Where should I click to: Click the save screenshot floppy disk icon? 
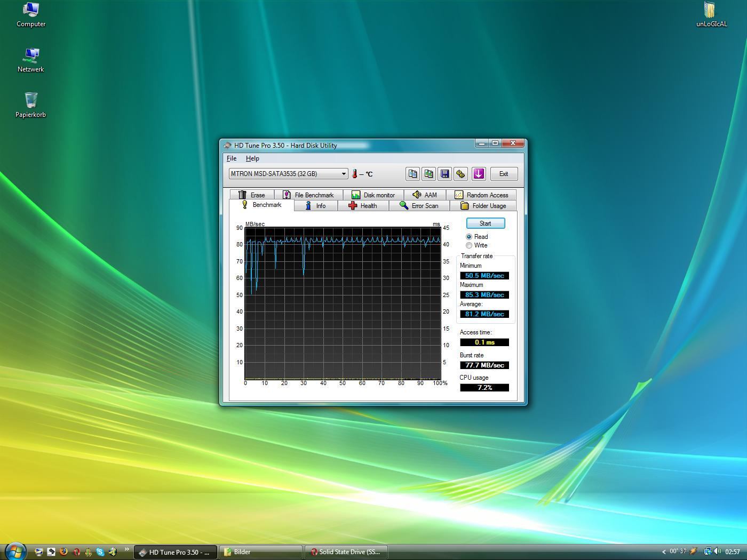[444, 174]
